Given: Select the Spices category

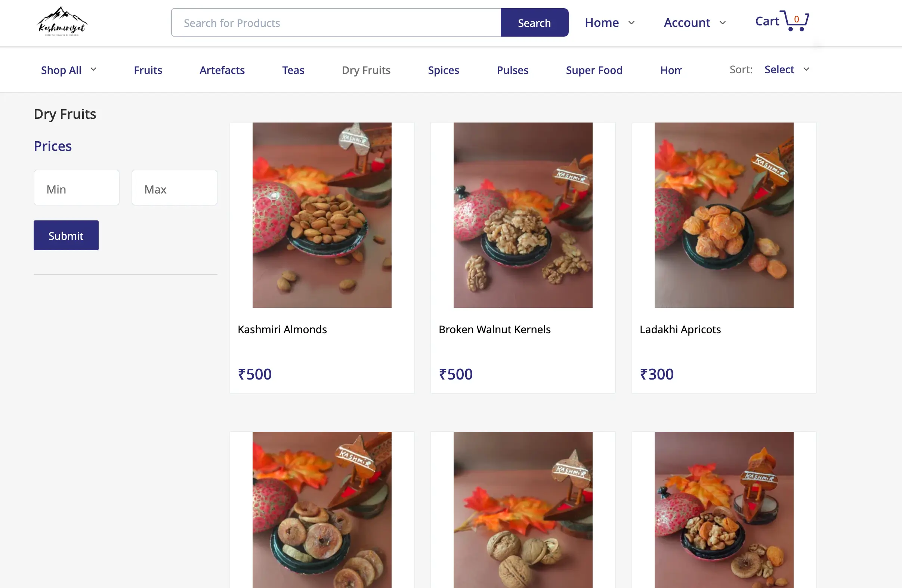Looking at the screenshot, I should click(x=444, y=70).
